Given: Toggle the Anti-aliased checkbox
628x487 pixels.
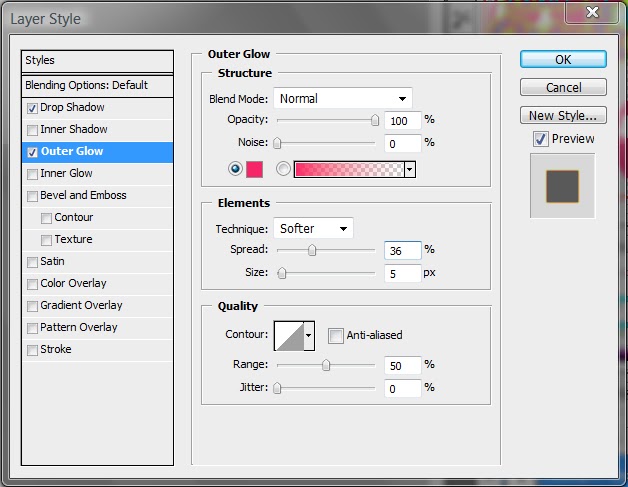Looking at the screenshot, I should (x=336, y=336).
